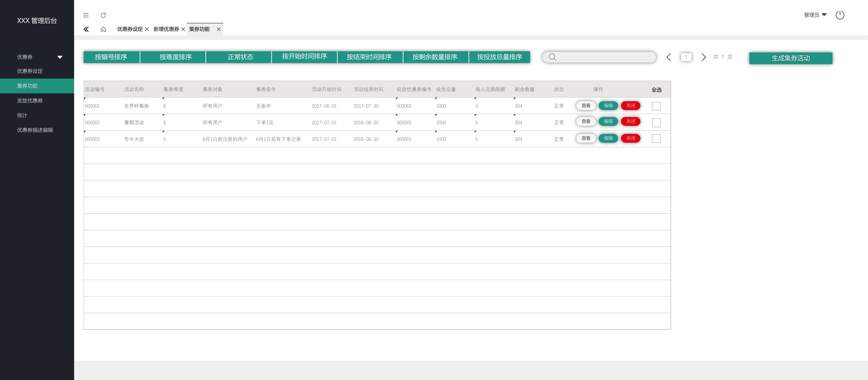Go to the home tab icon
This screenshot has width=868, height=380.
[103, 29]
